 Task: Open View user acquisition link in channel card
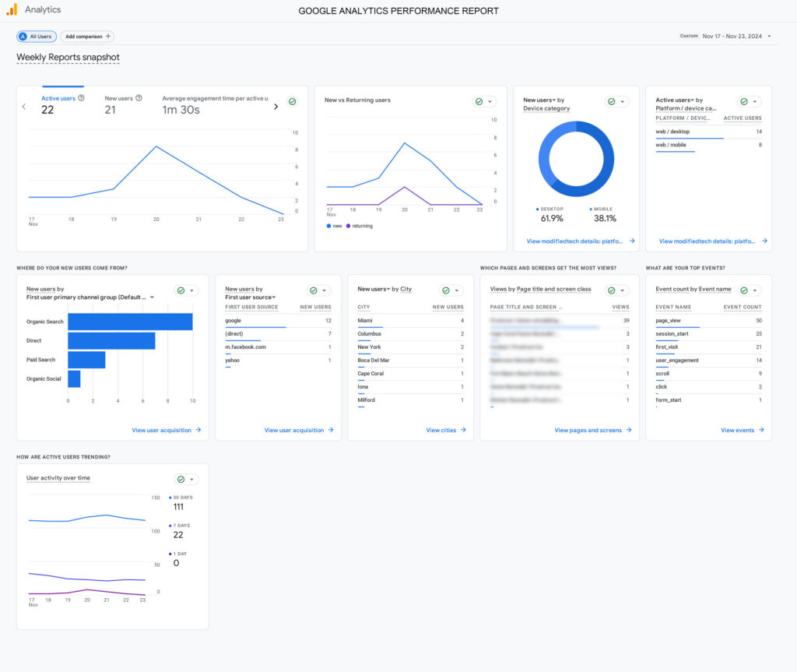[x=167, y=431]
